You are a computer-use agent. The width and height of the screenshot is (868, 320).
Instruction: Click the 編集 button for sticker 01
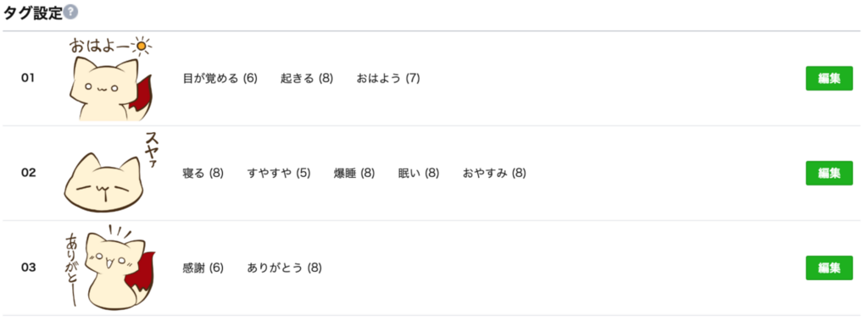(x=829, y=79)
